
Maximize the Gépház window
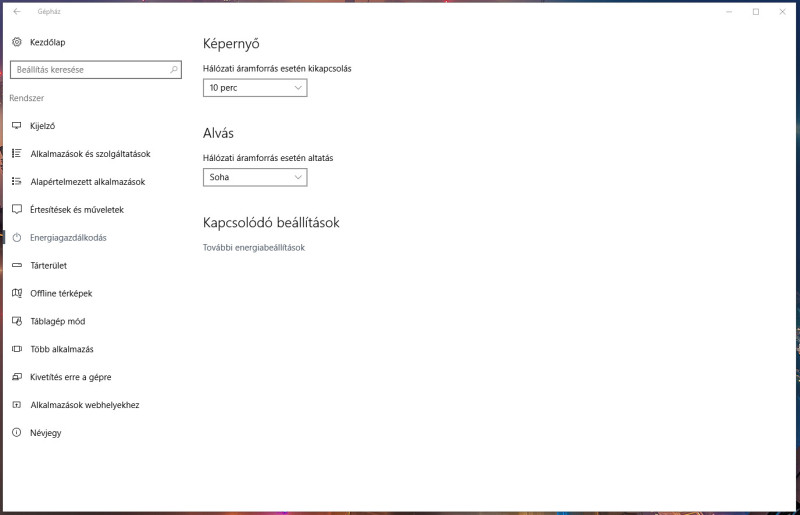point(756,11)
